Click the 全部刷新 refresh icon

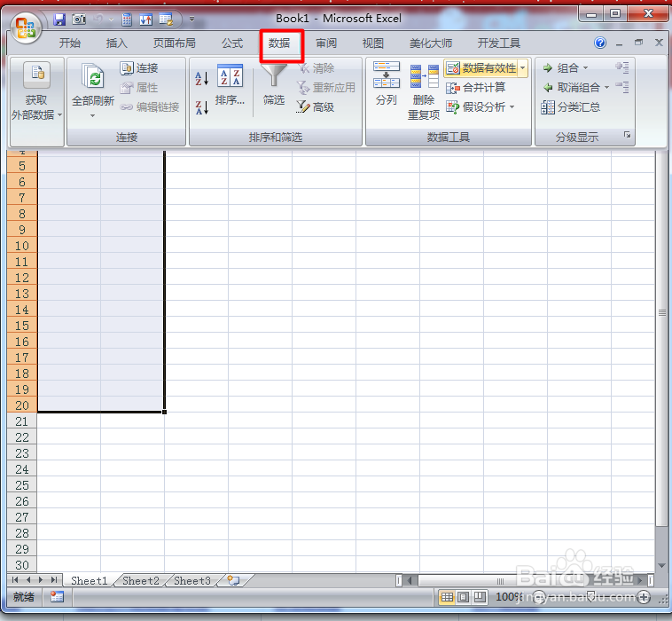[93, 76]
